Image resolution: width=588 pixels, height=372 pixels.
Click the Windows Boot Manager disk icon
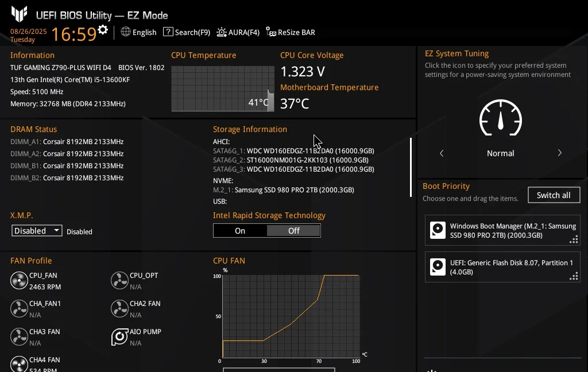pyautogui.click(x=438, y=230)
